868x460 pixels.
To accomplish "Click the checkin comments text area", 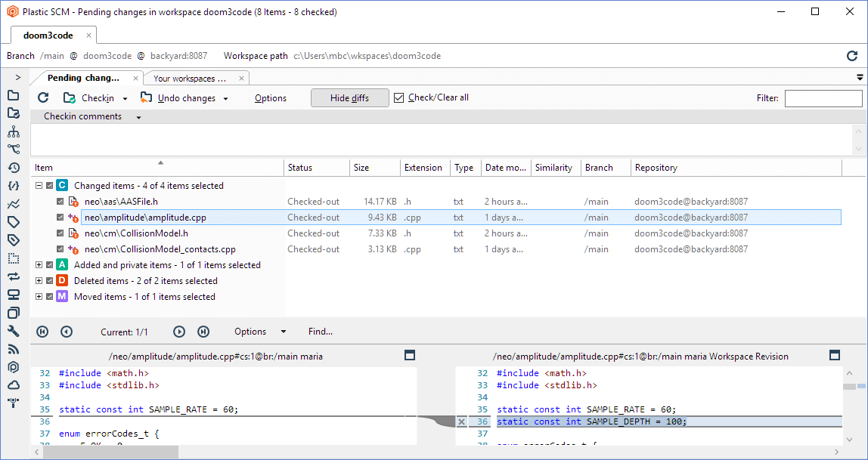I will [442, 140].
